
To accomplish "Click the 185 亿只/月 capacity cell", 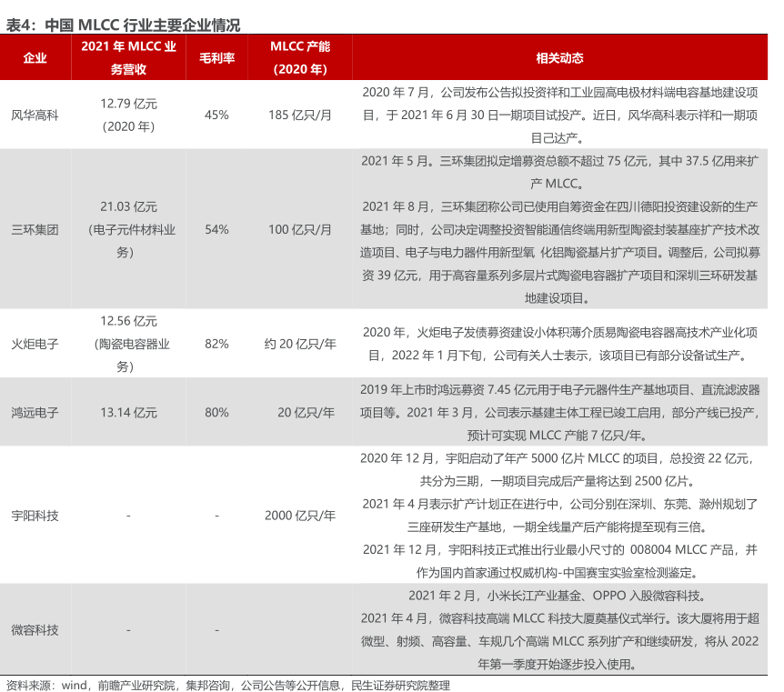I will tap(300, 115).
